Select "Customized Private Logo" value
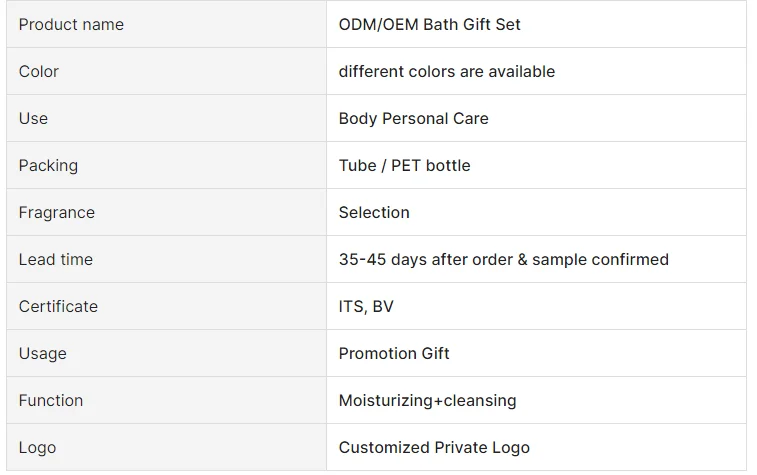This screenshot has width=757, height=475. (x=434, y=447)
